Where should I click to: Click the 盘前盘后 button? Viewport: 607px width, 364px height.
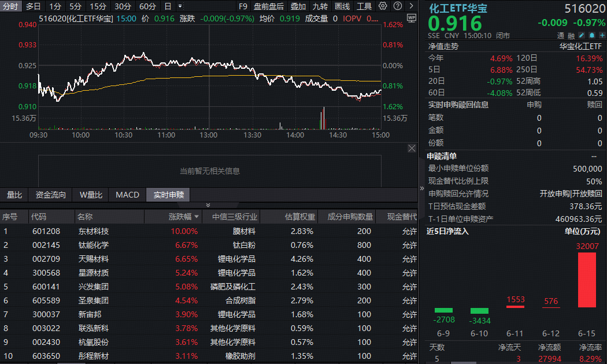269,6
